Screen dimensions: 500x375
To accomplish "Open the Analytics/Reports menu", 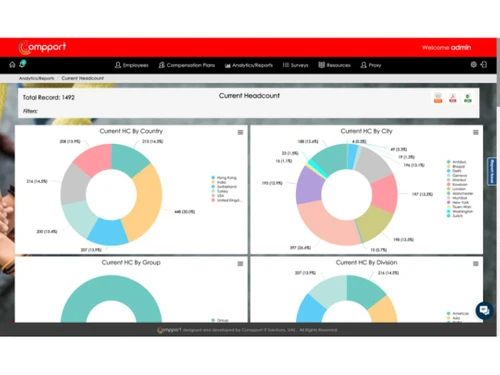I will click(x=249, y=65).
